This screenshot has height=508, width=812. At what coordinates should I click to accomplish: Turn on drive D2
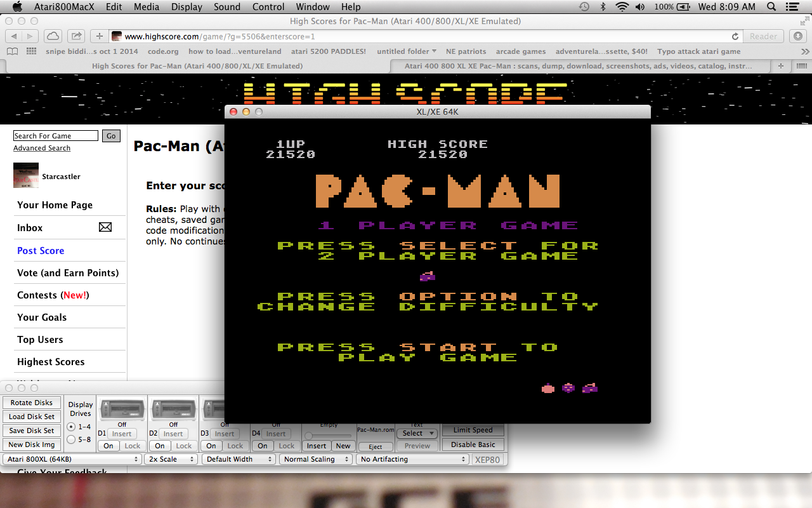[x=160, y=446]
